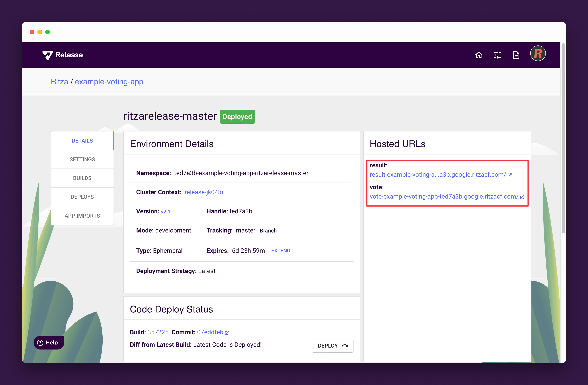The image size is (588, 385).
Task: Click external link icon beside vote URL
Action: coord(522,197)
